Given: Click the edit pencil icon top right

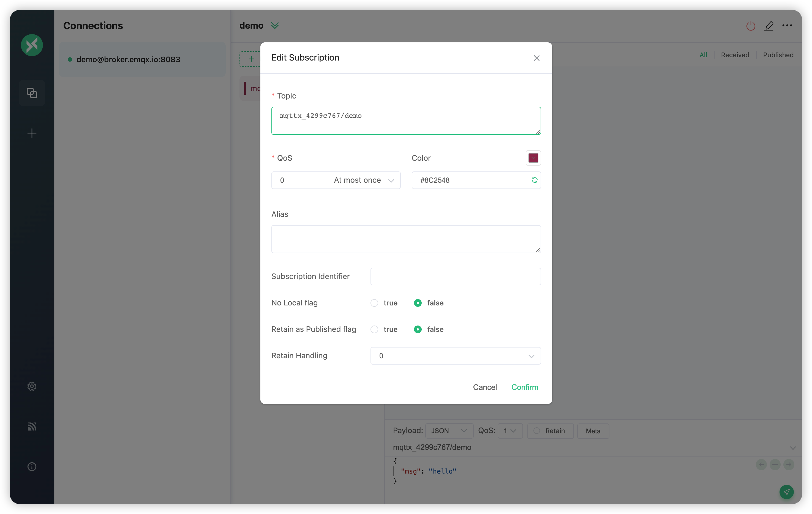Looking at the screenshot, I should tap(768, 25).
